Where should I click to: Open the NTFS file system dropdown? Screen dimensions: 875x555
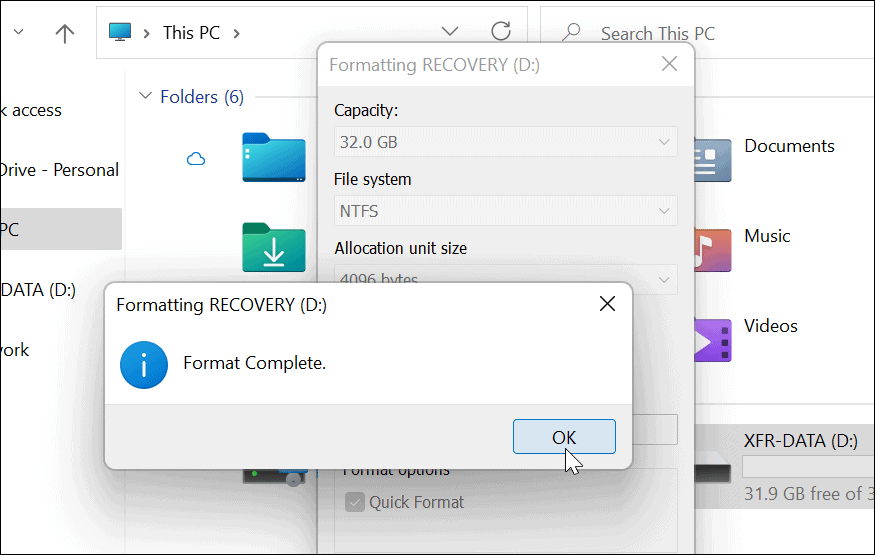506,211
